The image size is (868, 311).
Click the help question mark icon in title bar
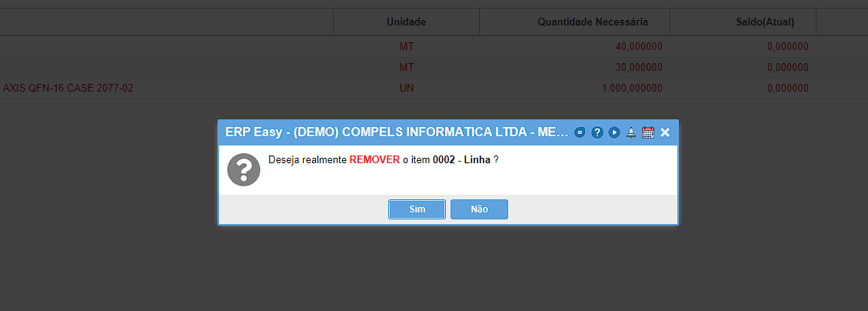(597, 132)
